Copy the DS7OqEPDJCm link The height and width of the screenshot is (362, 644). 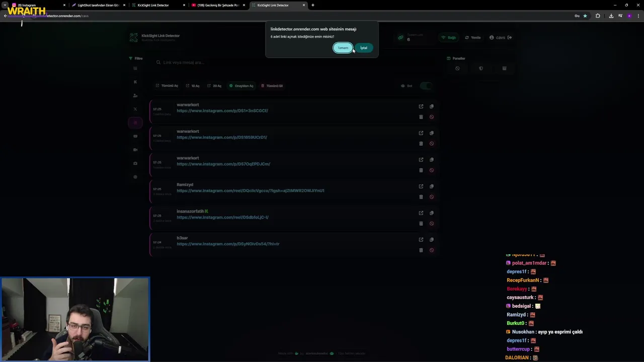pos(432,160)
